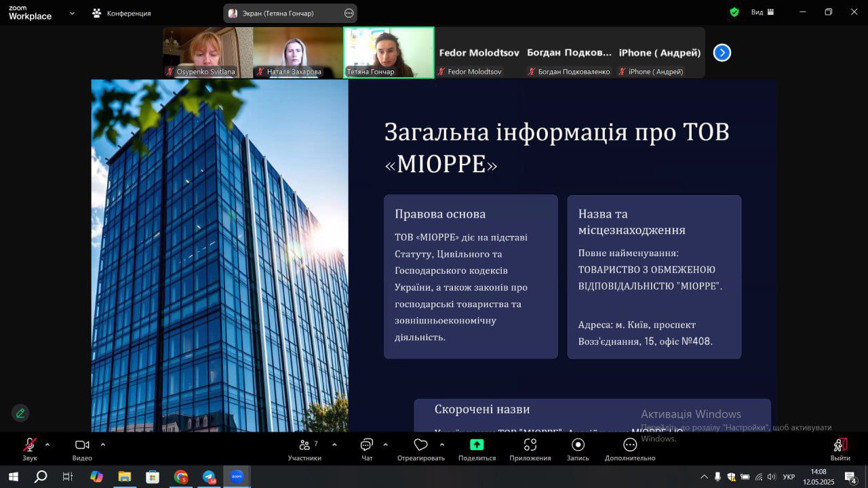
Task: Switch keyboard language УКР in system tray
Action: [789, 477]
